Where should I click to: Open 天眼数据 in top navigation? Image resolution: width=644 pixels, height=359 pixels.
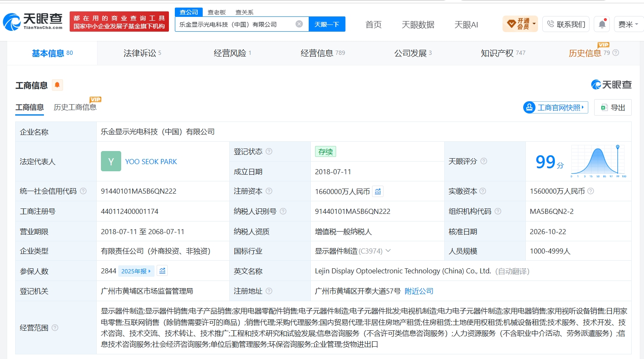418,24
